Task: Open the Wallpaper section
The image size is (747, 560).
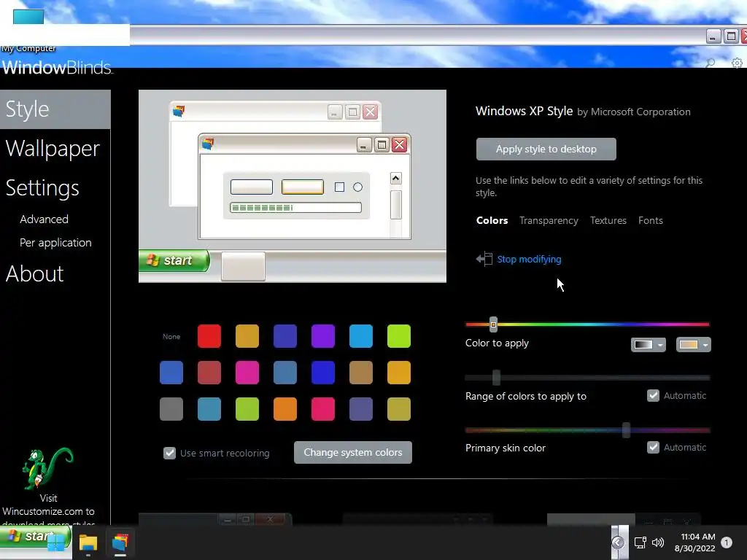Action: click(x=53, y=149)
